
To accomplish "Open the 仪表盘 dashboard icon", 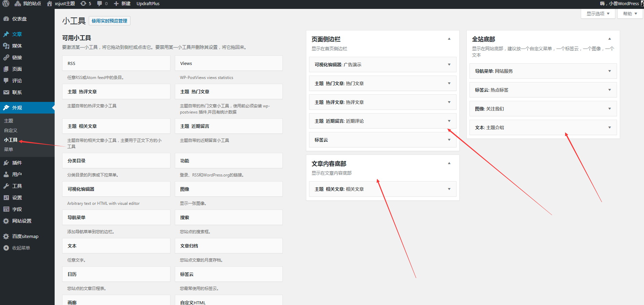I will [6, 19].
